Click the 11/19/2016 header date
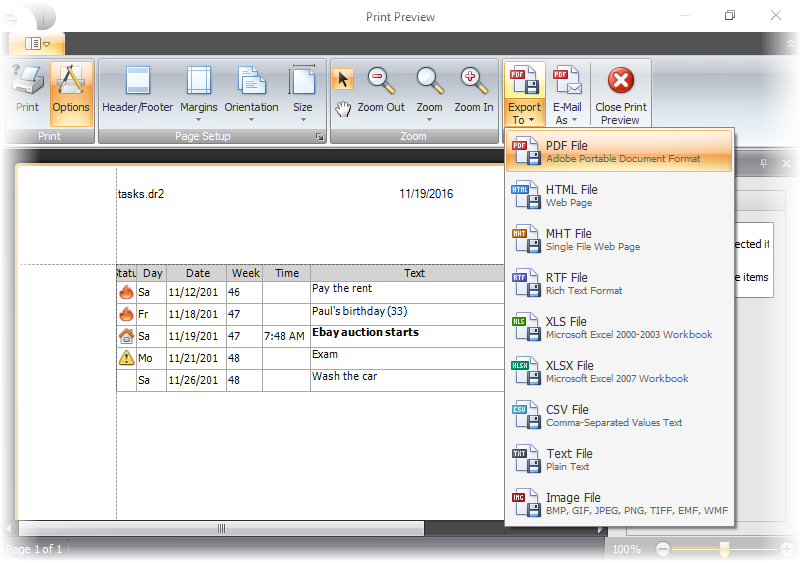The height and width of the screenshot is (562, 801). 426,194
